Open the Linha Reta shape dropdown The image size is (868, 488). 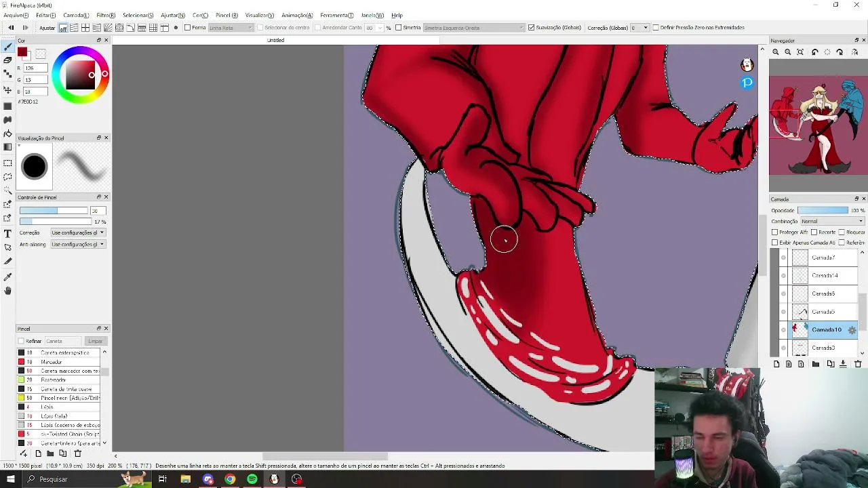pos(231,28)
